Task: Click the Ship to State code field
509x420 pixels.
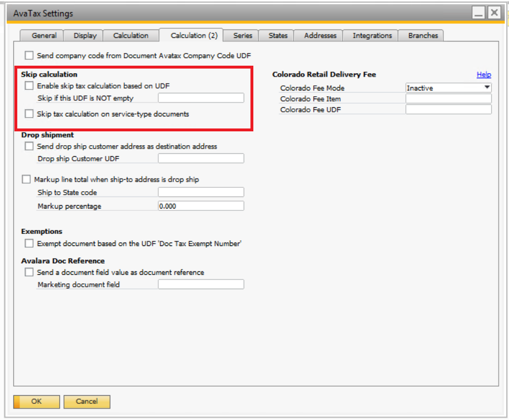Action: 201,192
